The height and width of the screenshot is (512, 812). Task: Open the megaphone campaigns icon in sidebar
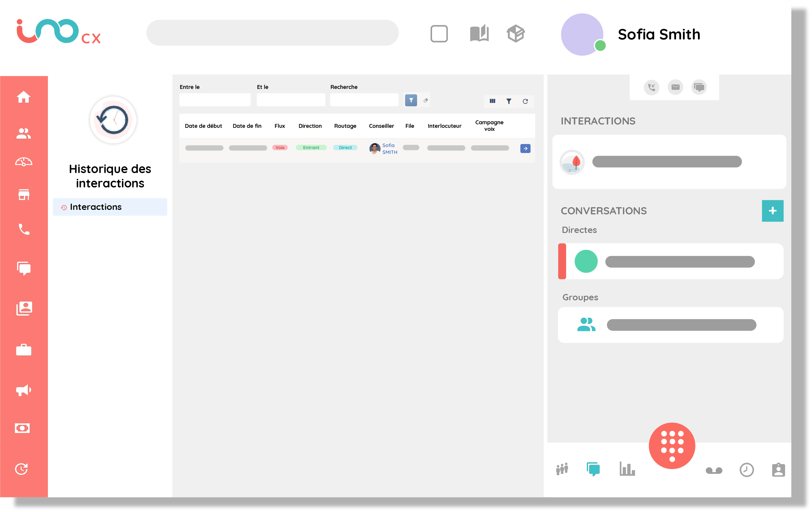(x=24, y=390)
